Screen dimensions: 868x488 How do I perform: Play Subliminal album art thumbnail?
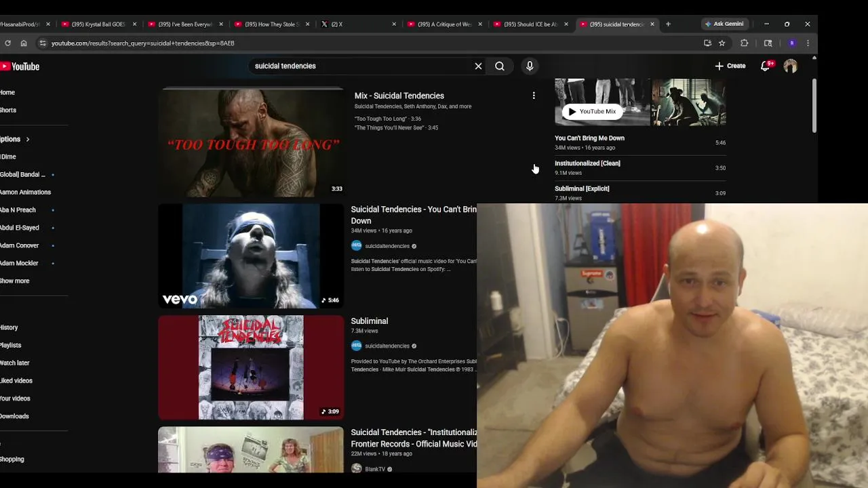click(251, 367)
